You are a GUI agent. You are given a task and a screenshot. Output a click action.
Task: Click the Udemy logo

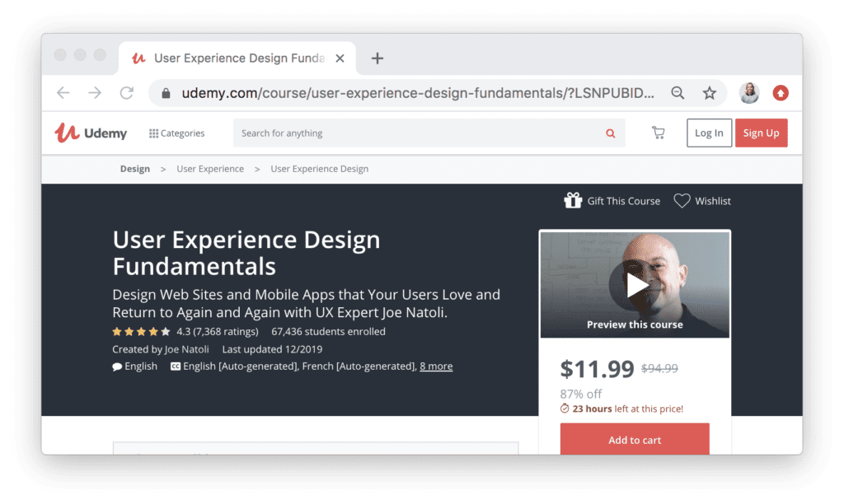coord(91,133)
